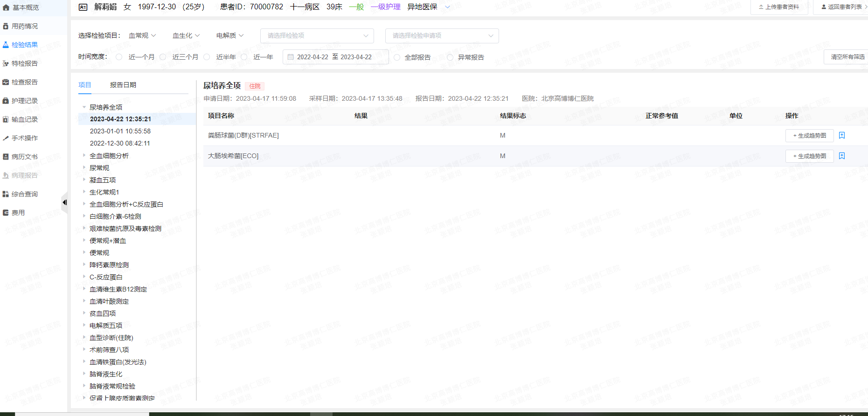Screen dimensions: 868x416
Task: Open 护理记录 in the sidebar
Action: pyautogui.click(x=21, y=101)
